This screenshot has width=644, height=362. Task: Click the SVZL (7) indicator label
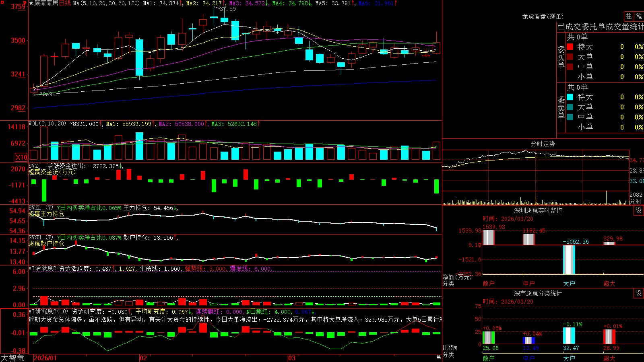41,208
